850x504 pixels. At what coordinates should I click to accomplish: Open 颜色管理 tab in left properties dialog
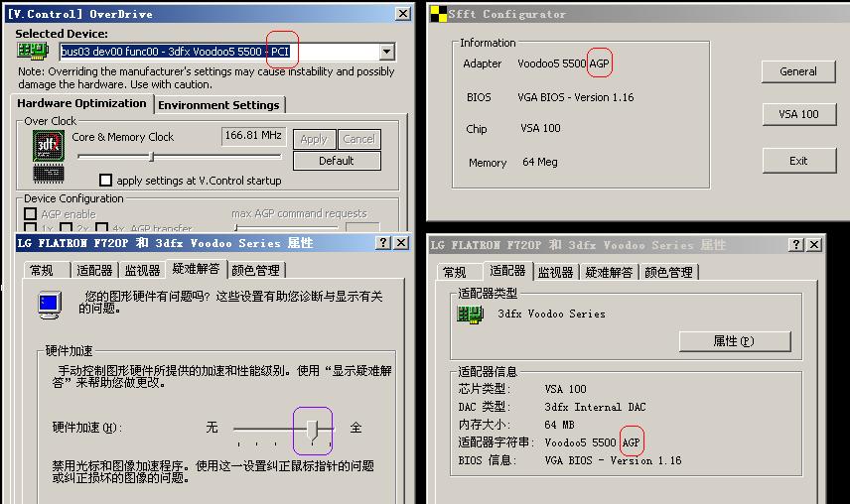click(256, 270)
